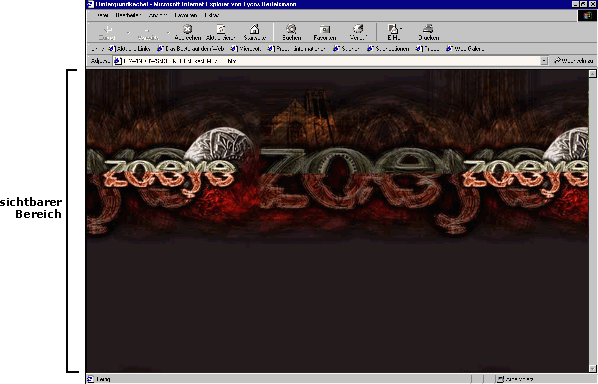
Task: Click inside the address bar field
Action: click(327, 61)
